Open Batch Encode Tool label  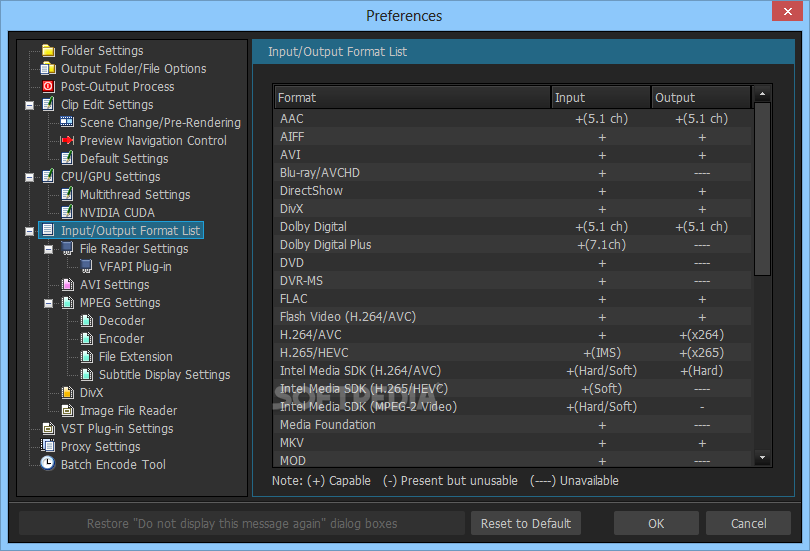[113, 465]
